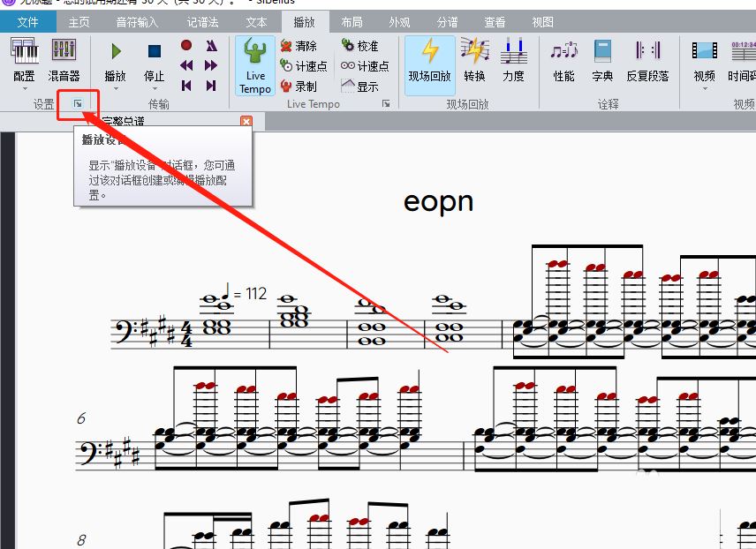Open Live Tempo group dialog launcher

(386, 103)
